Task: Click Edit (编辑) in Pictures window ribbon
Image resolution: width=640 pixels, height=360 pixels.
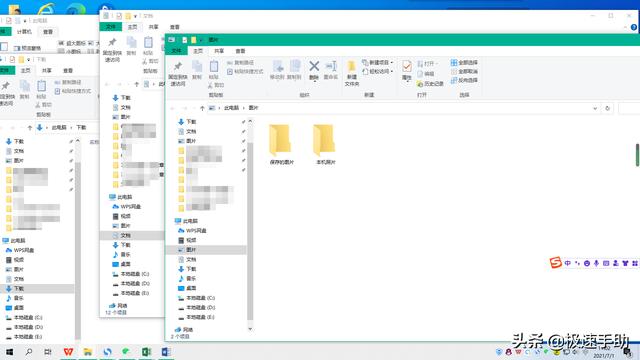Action: pos(425,74)
